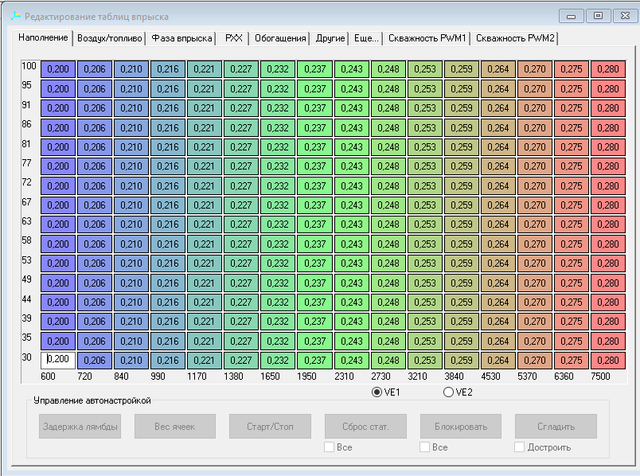Go to the Обогащения tab

[280, 38]
